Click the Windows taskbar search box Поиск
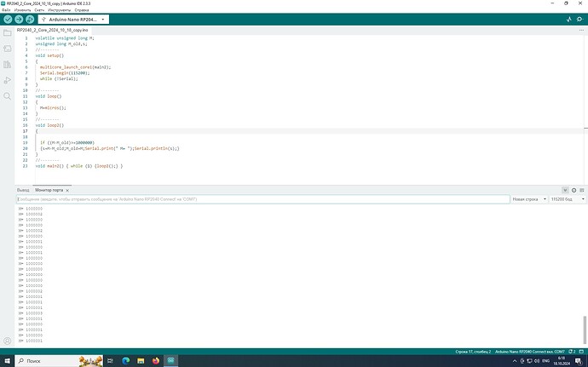588x367 pixels. (59, 361)
